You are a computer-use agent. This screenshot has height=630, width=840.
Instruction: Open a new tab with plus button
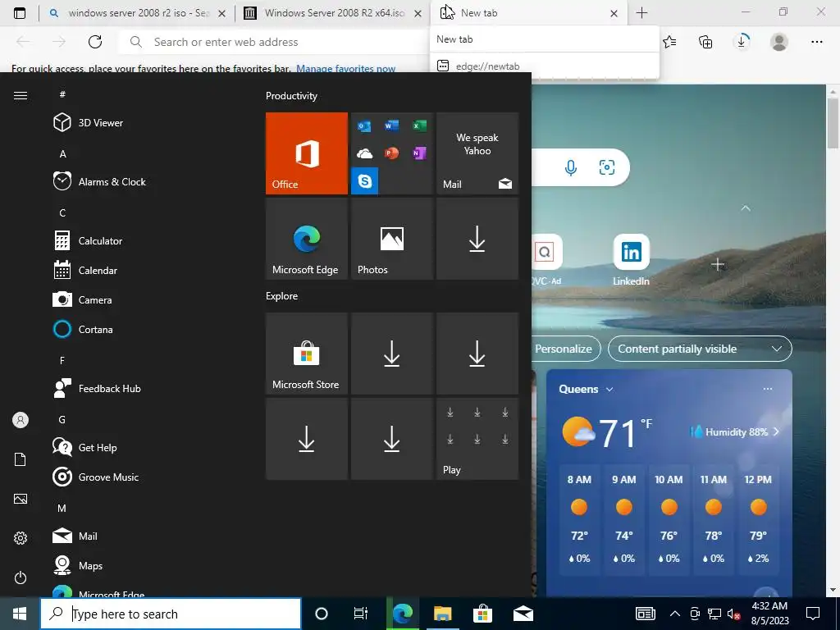[x=641, y=13]
